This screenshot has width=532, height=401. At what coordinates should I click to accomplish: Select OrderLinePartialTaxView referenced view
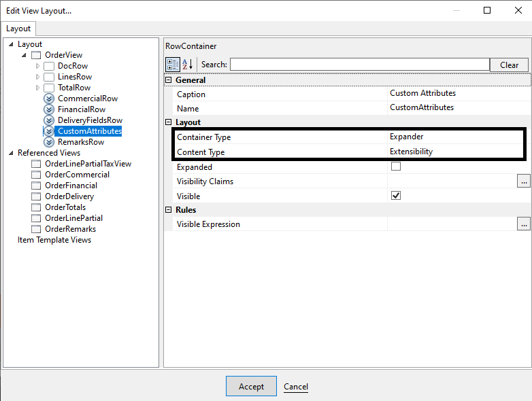pos(88,164)
